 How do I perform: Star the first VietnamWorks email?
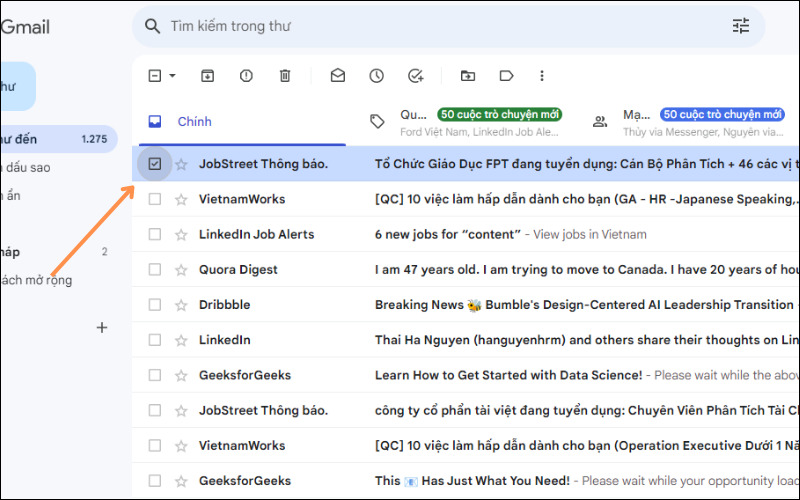point(181,199)
